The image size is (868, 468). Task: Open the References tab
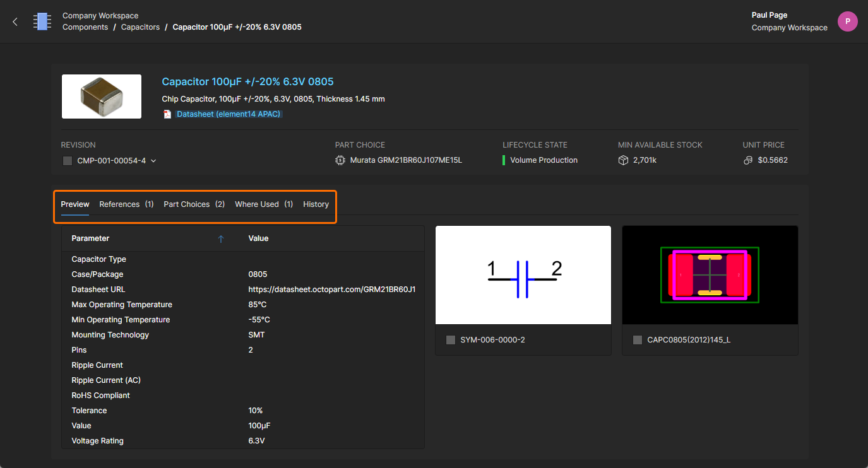point(126,204)
